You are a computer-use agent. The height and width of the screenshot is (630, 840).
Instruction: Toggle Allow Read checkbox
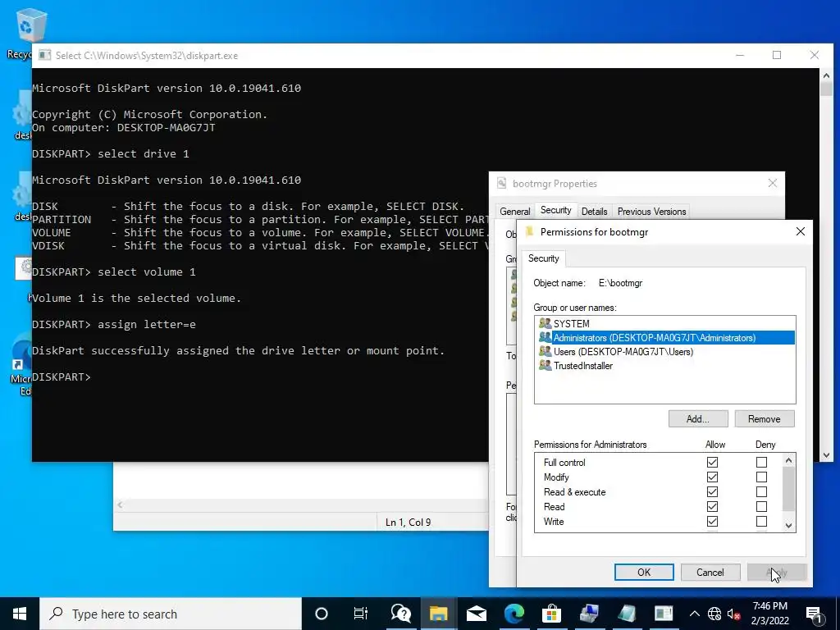click(712, 506)
